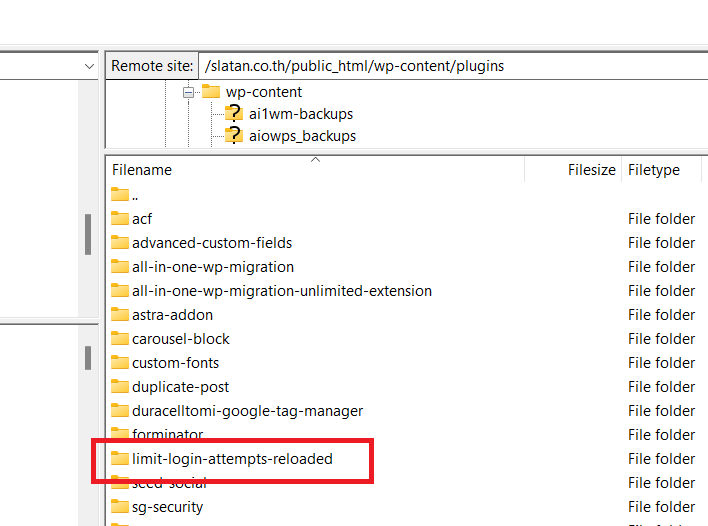Click the Remote site label

tap(152, 66)
